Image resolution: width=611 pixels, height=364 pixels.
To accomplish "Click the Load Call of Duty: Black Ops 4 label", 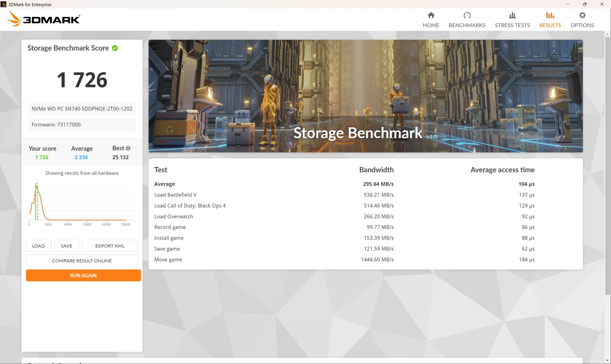I will [190, 206].
